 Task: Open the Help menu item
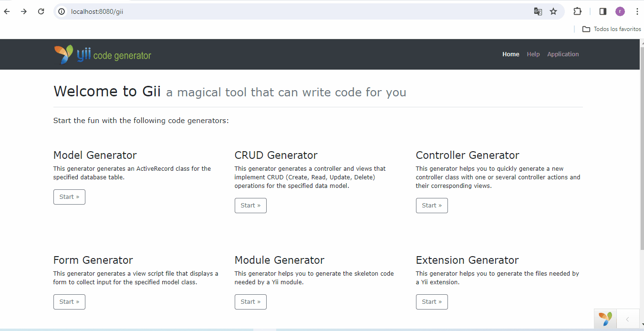(533, 54)
